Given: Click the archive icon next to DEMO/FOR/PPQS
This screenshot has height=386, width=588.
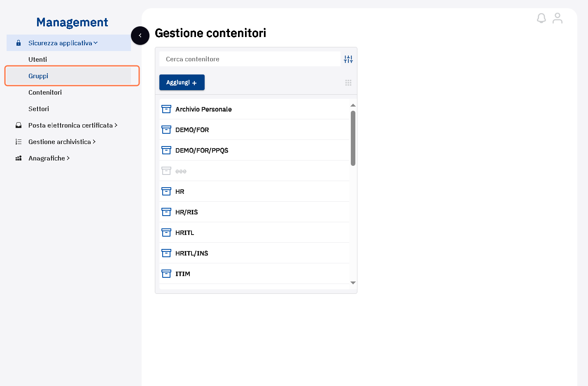Looking at the screenshot, I should [x=166, y=150].
